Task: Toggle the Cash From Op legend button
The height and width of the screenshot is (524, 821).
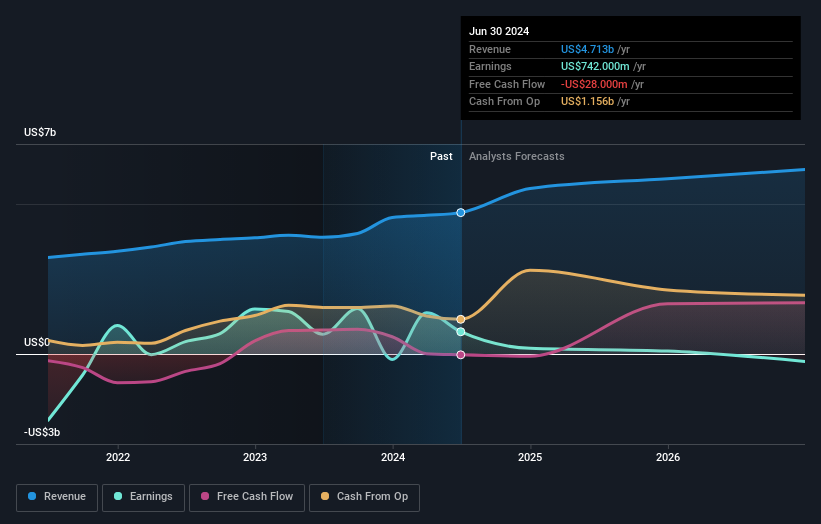Action: tap(364, 497)
